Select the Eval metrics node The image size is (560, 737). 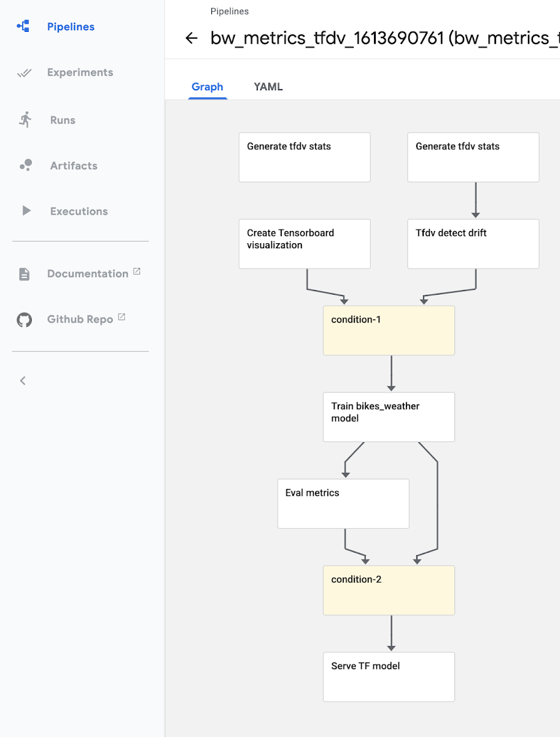coord(343,504)
